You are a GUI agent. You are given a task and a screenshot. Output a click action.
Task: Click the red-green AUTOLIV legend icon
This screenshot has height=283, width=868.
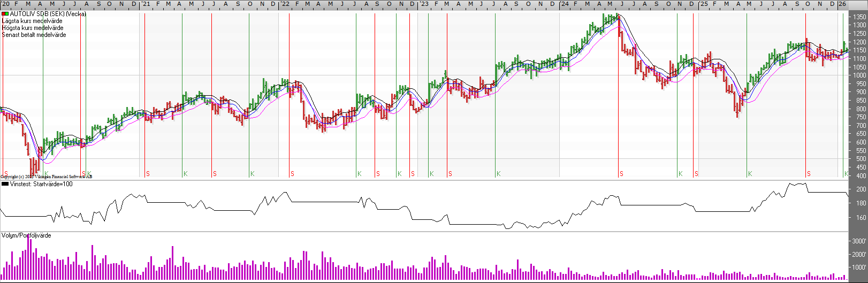tap(5, 14)
